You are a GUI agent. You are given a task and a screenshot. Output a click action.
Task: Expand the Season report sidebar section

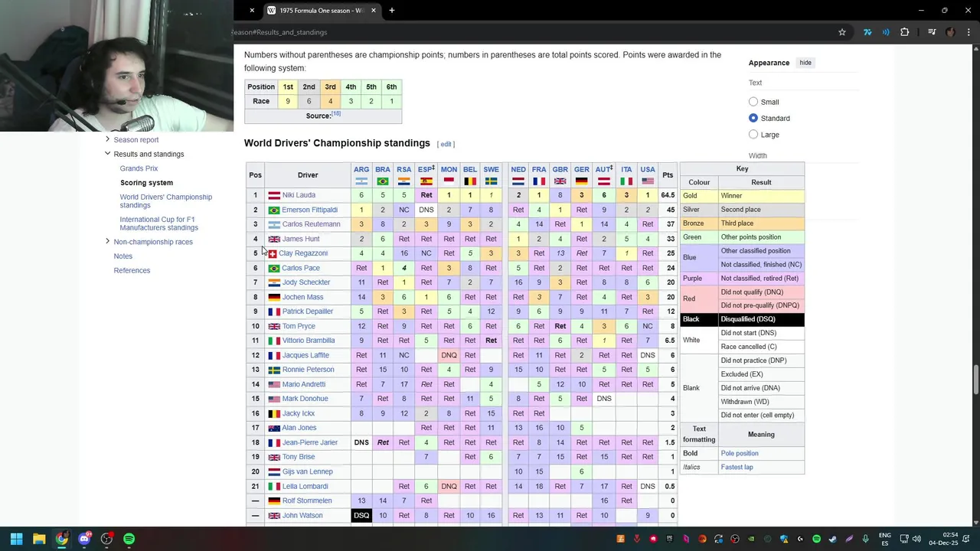point(108,139)
